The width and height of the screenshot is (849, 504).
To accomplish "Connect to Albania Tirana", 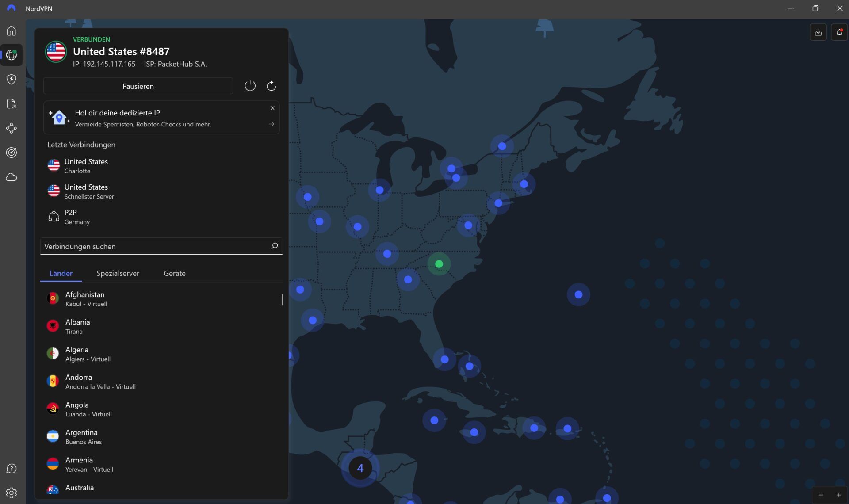I will coord(161,326).
